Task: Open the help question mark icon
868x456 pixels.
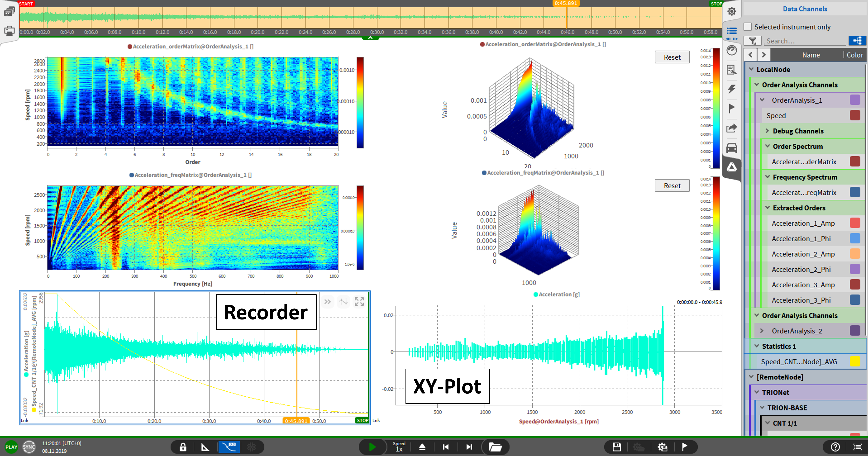Action: 835,447
